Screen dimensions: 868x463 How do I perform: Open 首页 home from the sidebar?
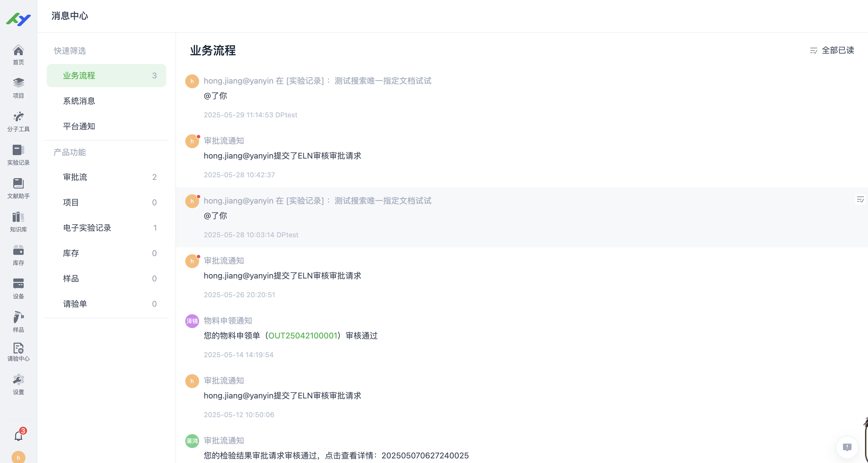[18, 54]
